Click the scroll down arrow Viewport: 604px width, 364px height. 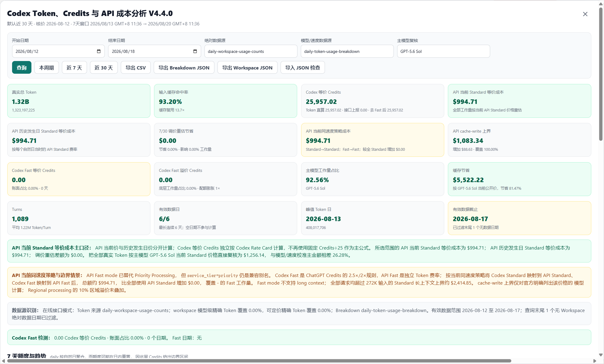pyautogui.click(x=601, y=355)
